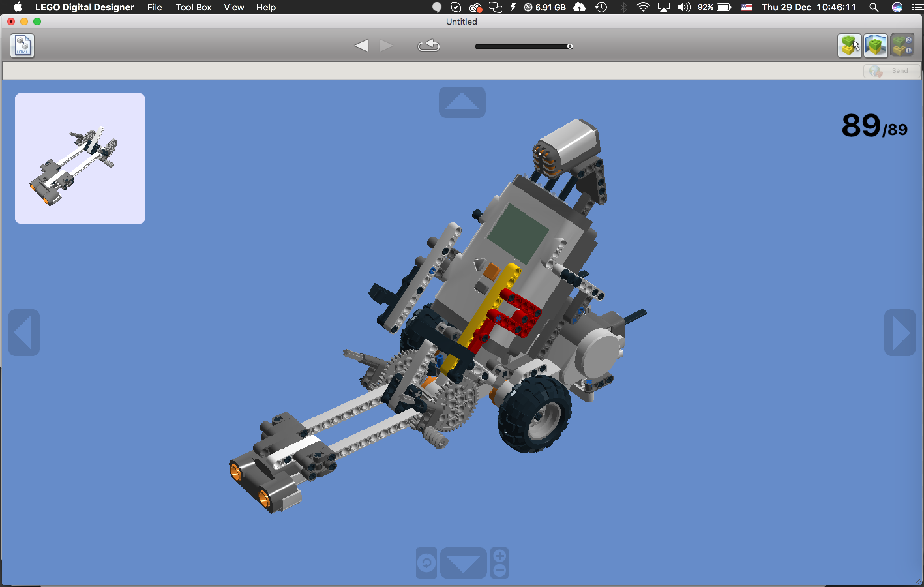Screen dimensions: 924x587
Task: Zoom out using the minus magnifier icon
Action: tap(499, 572)
